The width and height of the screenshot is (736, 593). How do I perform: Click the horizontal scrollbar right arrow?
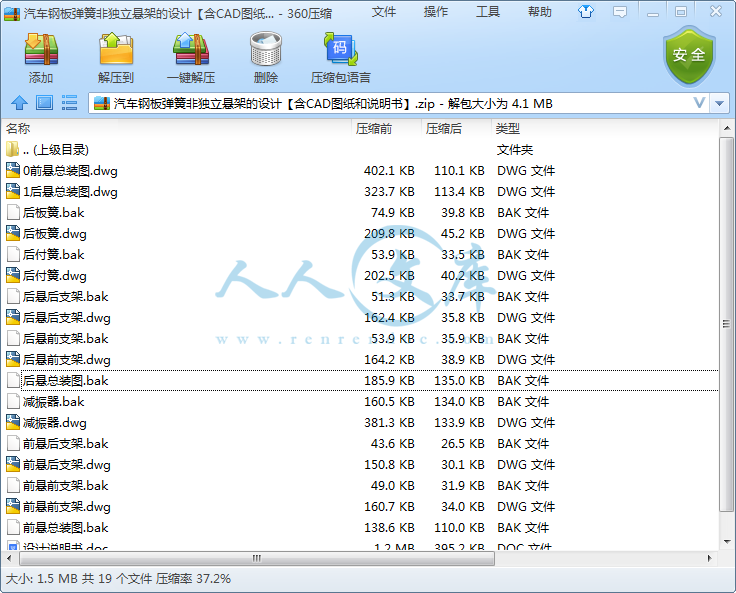pos(709,558)
